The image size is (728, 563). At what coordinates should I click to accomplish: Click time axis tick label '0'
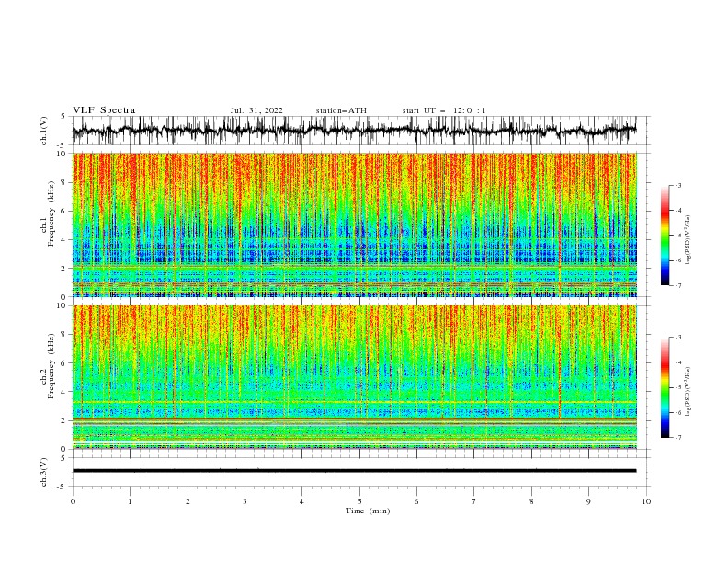[x=73, y=501]
